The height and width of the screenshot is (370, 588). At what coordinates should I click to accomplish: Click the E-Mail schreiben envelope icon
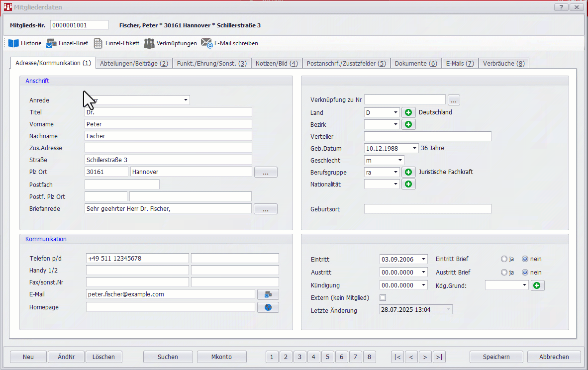[206, 43]
